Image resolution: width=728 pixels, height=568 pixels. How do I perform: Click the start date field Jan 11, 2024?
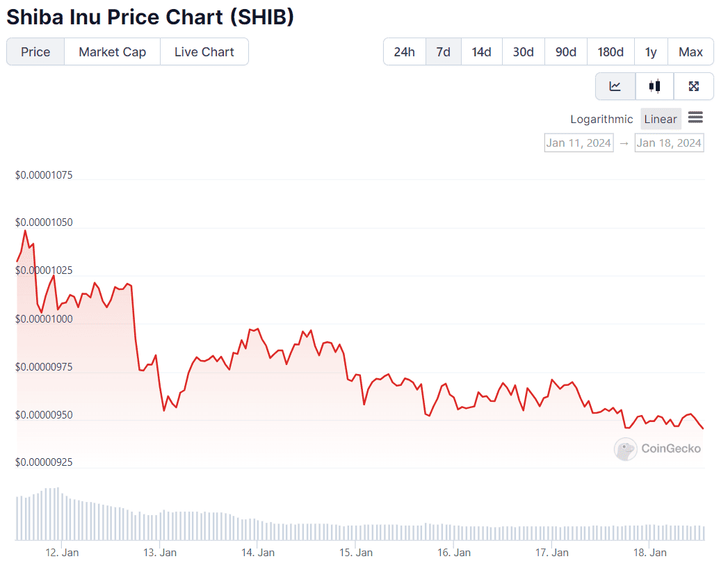pos(579,142)
